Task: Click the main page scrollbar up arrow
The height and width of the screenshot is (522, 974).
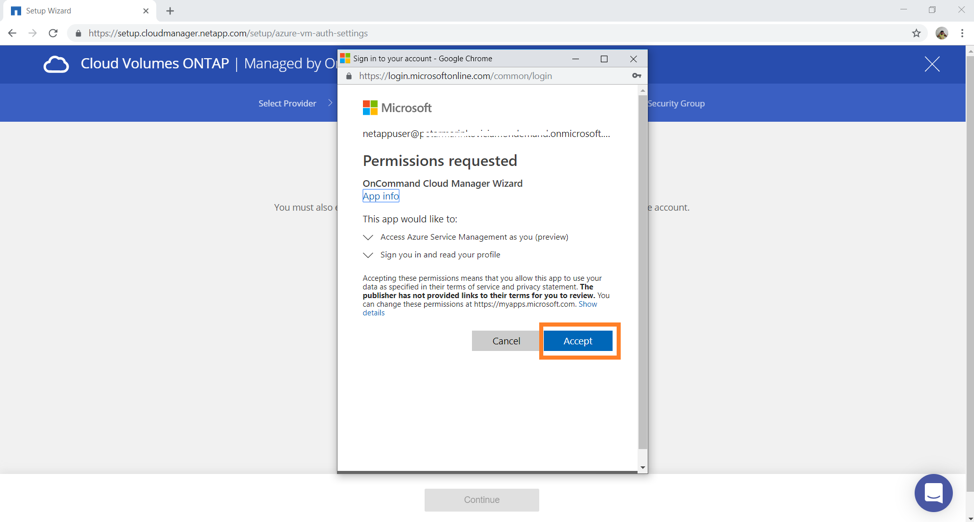Action: pos(970,50)
